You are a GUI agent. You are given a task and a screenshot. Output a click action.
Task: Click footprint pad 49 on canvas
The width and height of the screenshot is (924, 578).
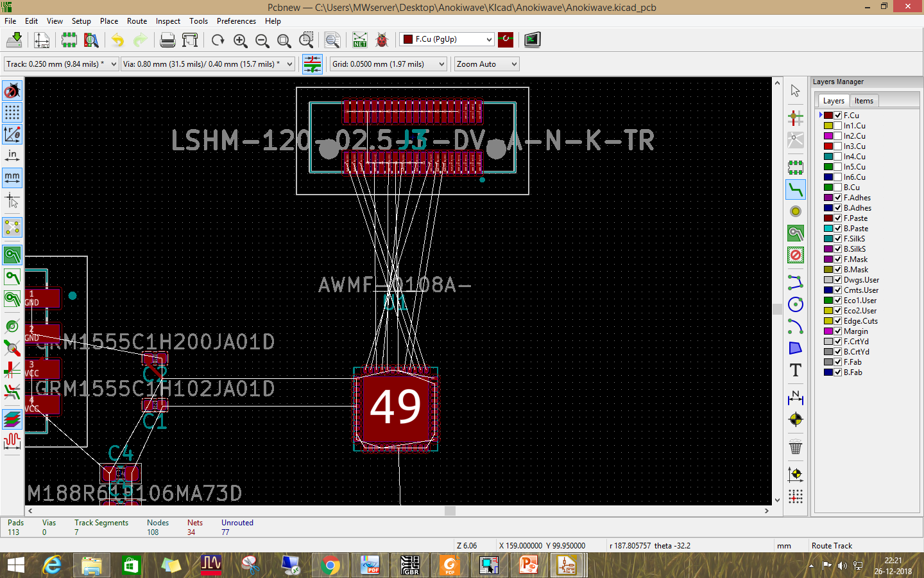tap(396, 407)
